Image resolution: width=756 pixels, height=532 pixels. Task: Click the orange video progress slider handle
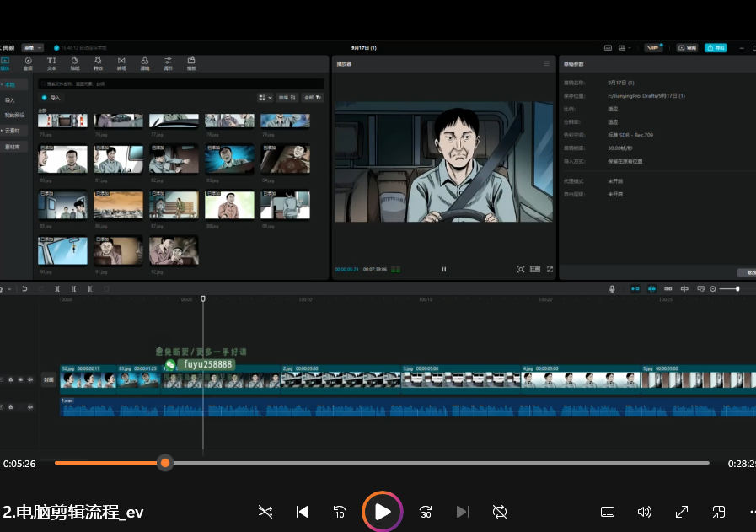165,463
